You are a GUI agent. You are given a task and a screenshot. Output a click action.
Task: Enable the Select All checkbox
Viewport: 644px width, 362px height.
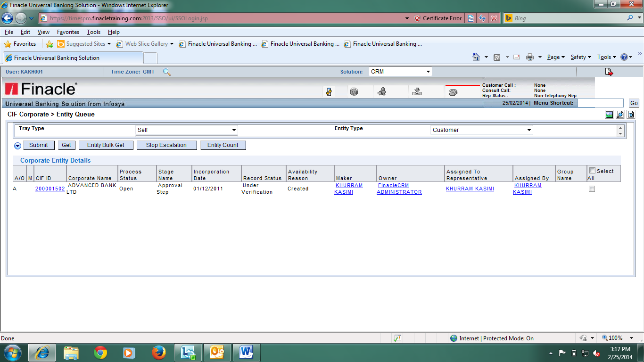click(x=591, y=170)
